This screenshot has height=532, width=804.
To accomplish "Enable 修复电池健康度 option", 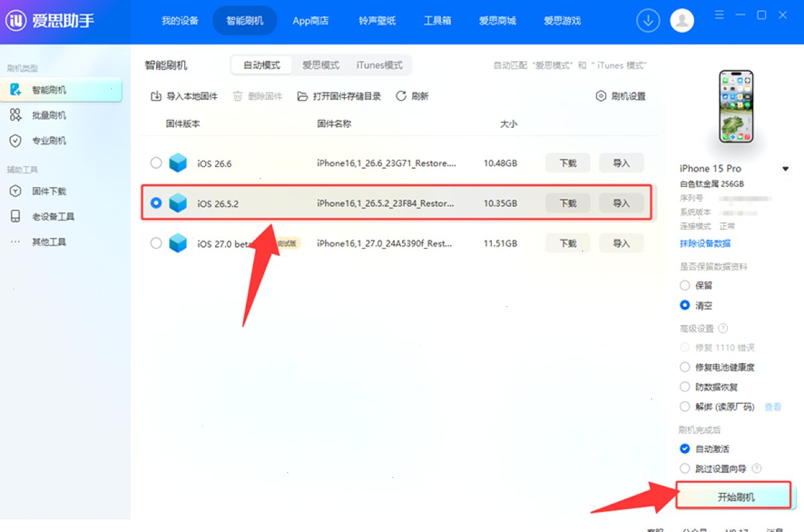I will click(685, 367).
